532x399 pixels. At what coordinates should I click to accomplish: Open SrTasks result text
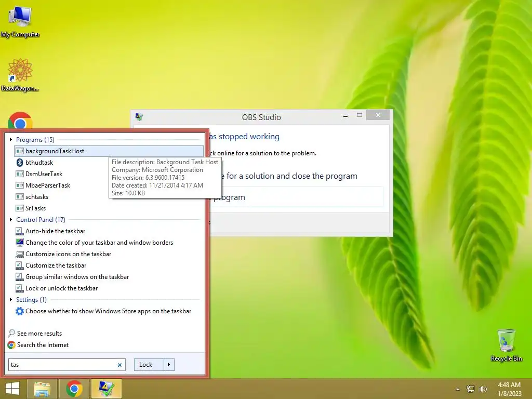pos(35,208)
